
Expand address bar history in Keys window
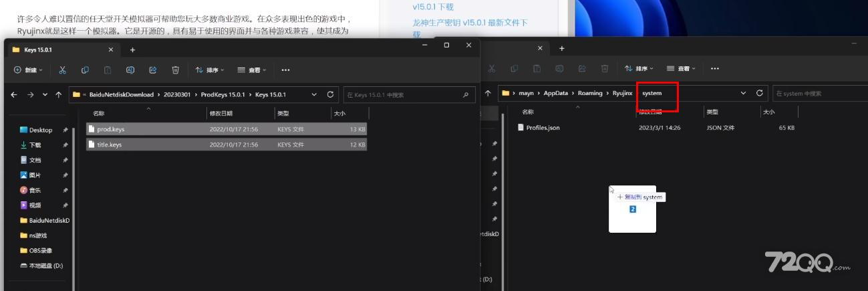pos(315,94)
